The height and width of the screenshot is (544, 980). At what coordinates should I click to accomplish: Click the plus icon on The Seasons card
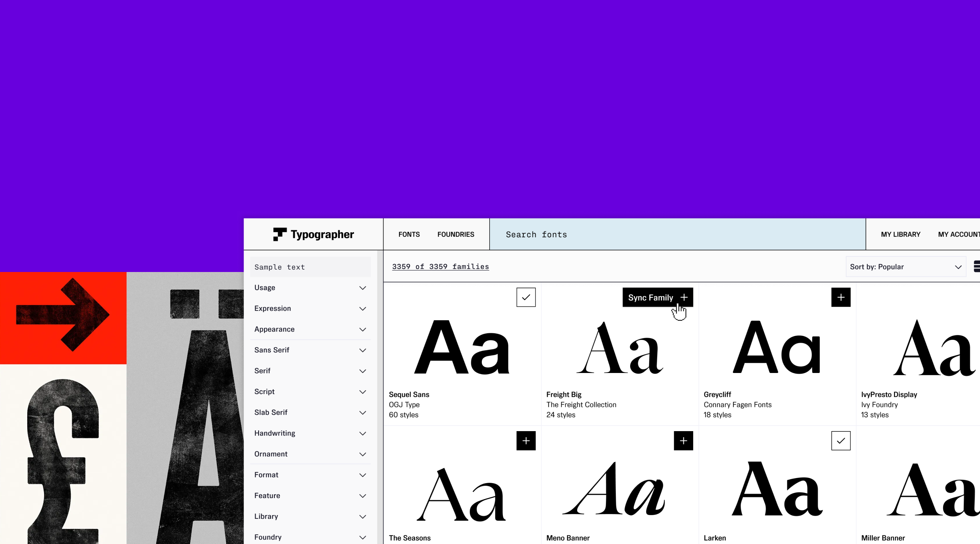pyautogui.click(x=526, y=441)
